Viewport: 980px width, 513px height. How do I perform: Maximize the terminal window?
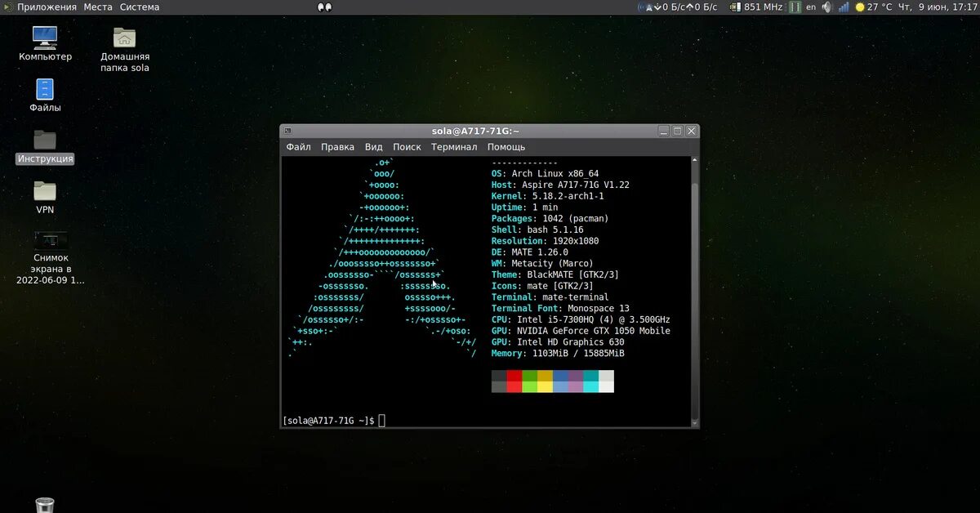[678, 131]
